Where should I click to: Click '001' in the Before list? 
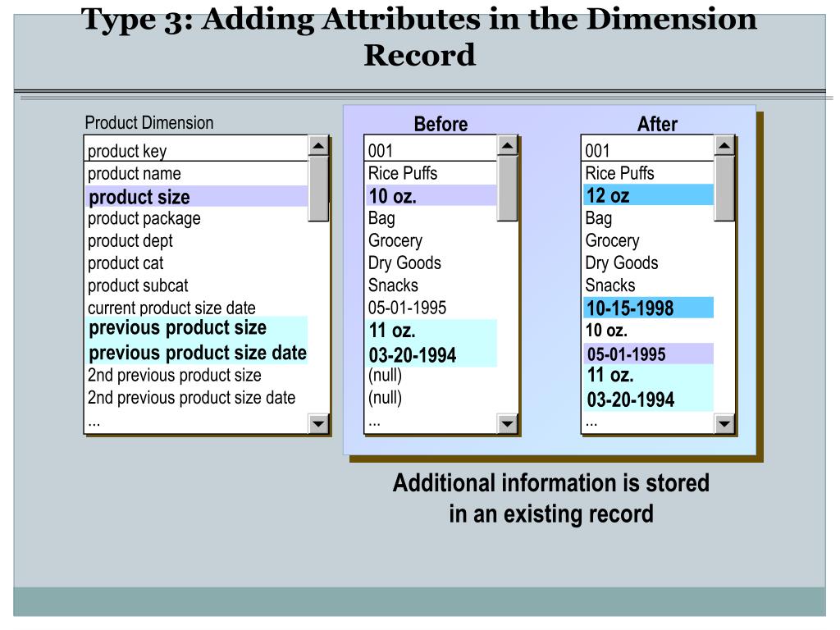(381, 151)
